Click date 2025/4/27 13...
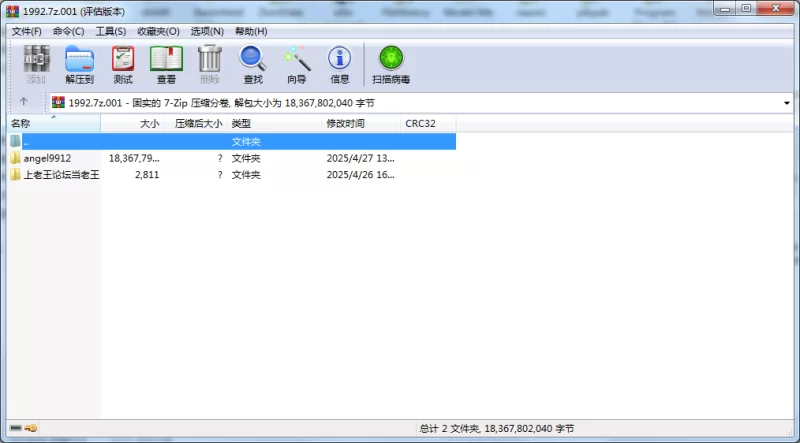Image resolution: width=800 pixels, height=443 pixels. pyautogui.click(x=360, y=158)
